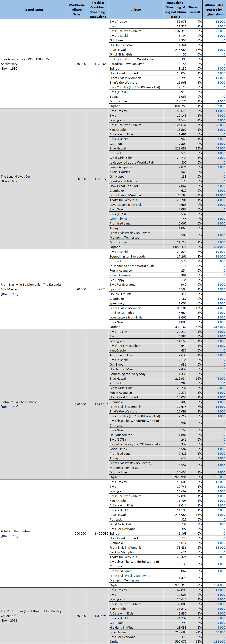Select the 'Album' column header
Screen dimensions: 226x644
136,10
